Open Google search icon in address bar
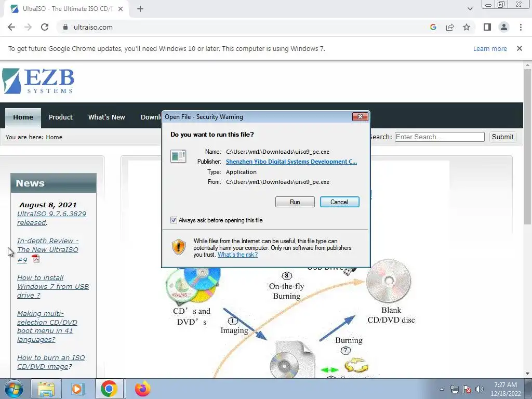 pyautogui.click(x=433, y=27)
